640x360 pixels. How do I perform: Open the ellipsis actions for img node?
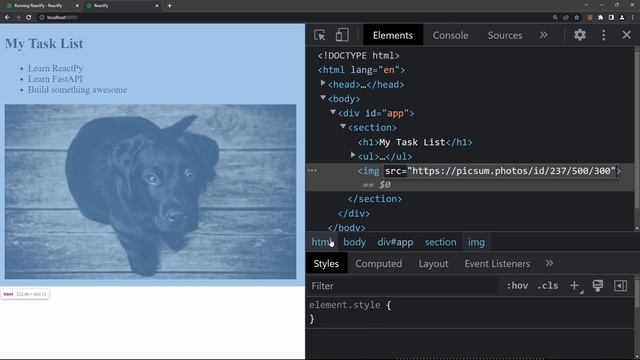(x=312, y=171)
